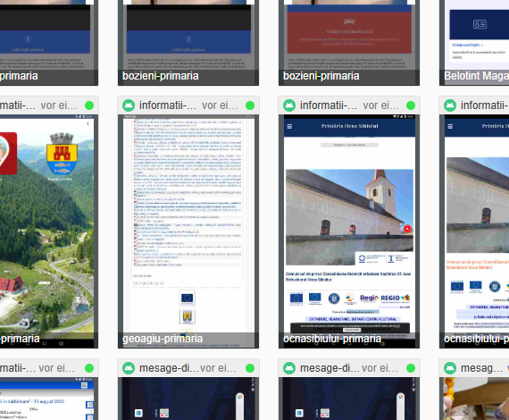Image resolution: width=509 pixels, height=420 pixels.
Task: Open the first mesage-di dark screenshot thumbnail
Action: click(188, 399)
